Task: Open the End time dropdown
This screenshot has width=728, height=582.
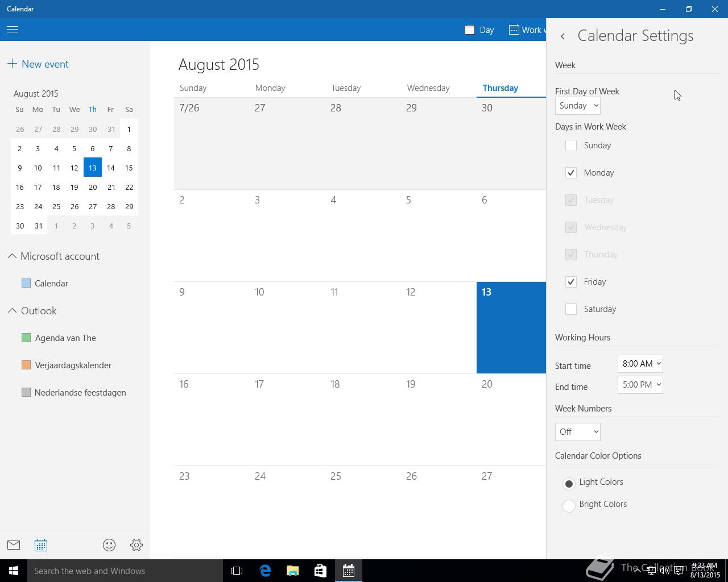Action: tap(640, 385)
